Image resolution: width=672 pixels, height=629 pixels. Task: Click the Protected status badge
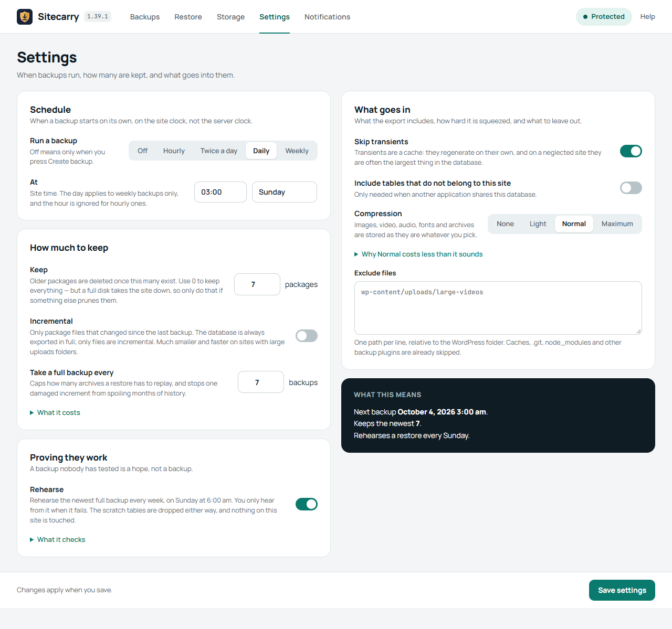604,17
